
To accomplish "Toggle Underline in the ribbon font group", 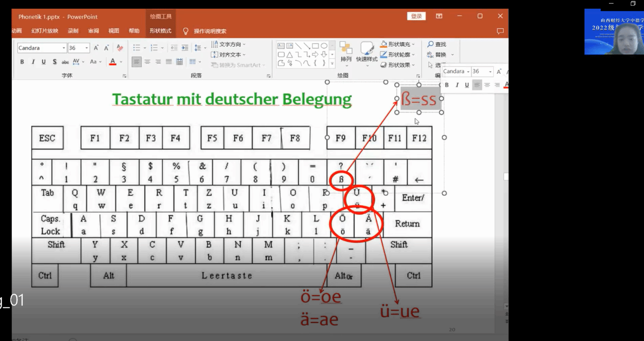I will tap(44, 62).
